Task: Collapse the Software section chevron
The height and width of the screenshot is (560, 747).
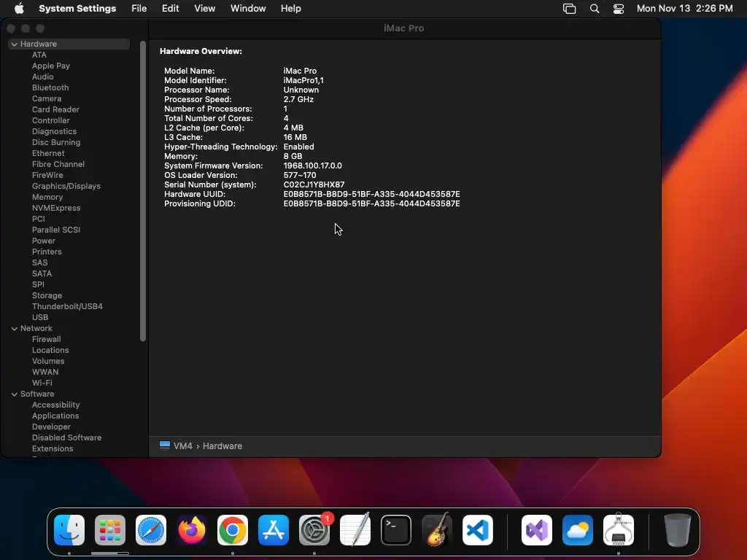Action: point(15,394)
